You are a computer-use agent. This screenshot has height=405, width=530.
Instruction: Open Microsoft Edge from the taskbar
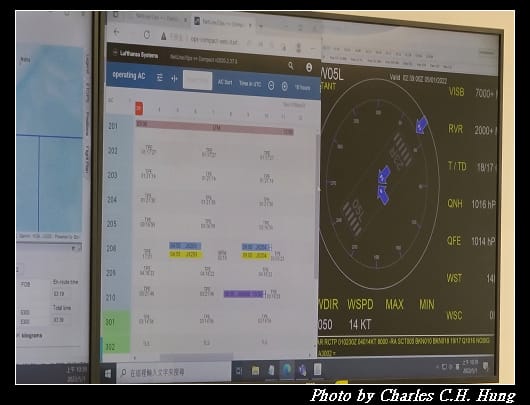287,370
